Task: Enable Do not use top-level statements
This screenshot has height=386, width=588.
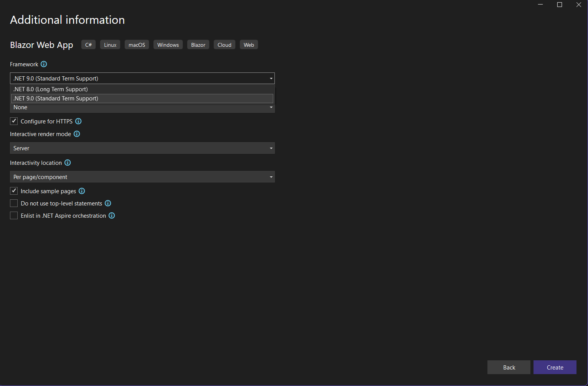Action: point(14,203)
